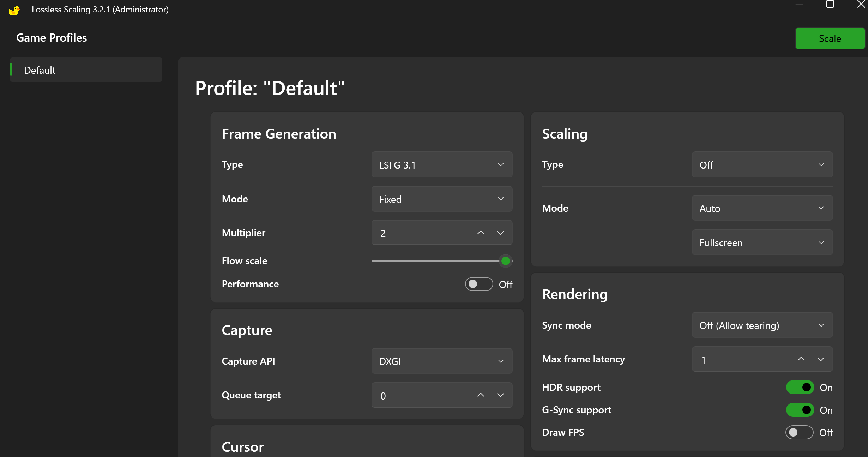Click the HDR support label

point(571,387)
